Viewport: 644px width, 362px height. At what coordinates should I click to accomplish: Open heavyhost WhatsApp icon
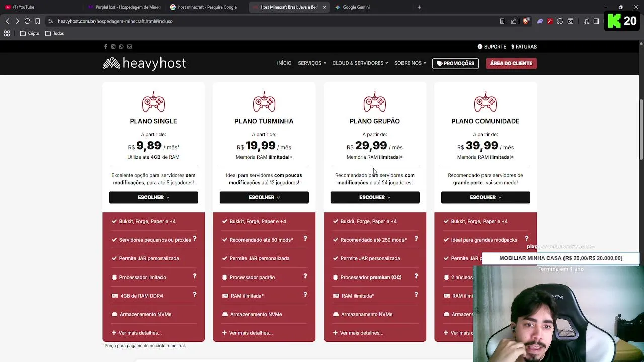pos(121,47)
